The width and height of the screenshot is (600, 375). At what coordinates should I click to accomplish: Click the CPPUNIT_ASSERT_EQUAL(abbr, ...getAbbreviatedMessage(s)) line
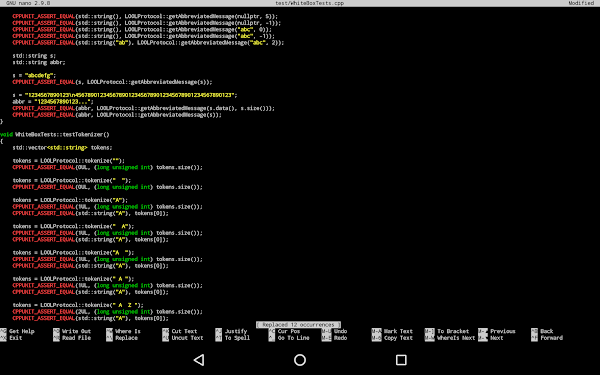coord(117,115)
